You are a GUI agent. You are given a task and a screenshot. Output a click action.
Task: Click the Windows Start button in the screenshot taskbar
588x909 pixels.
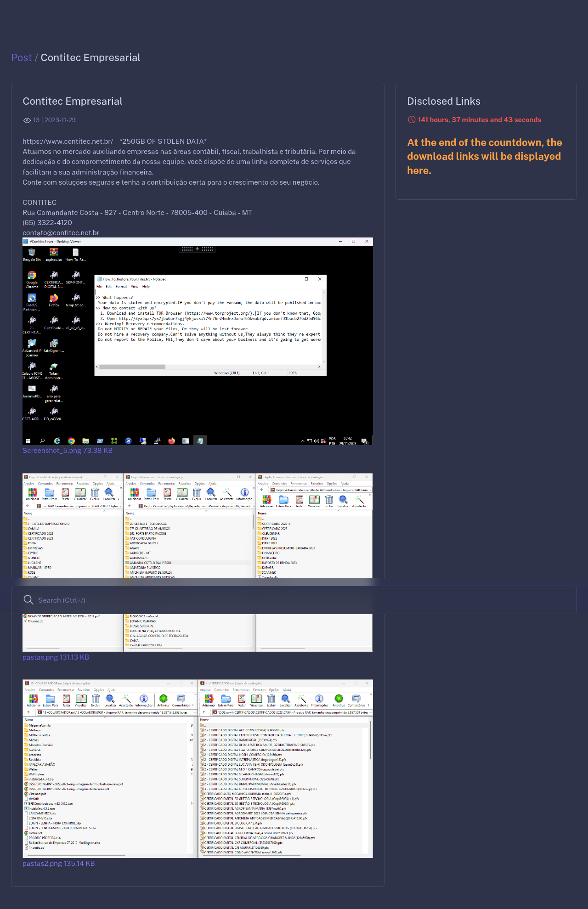(x=28, y=441)
